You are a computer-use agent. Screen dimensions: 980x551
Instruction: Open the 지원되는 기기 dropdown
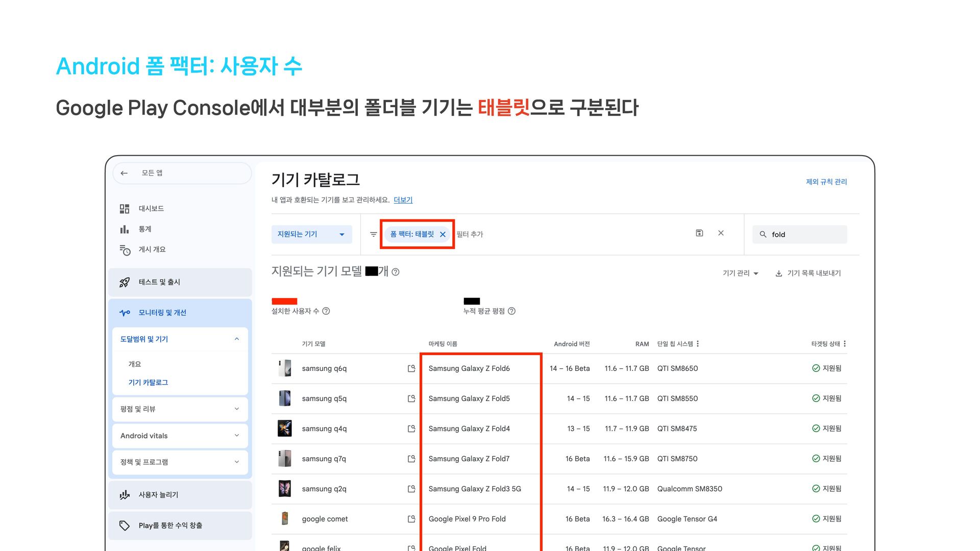[311, 234]
